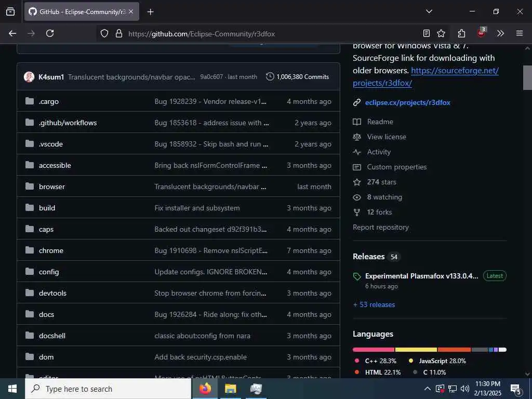532x399 pixels.
Task: Open eclipse.cx/projects/r3dfox website link
Action: (x=407, y=102)
